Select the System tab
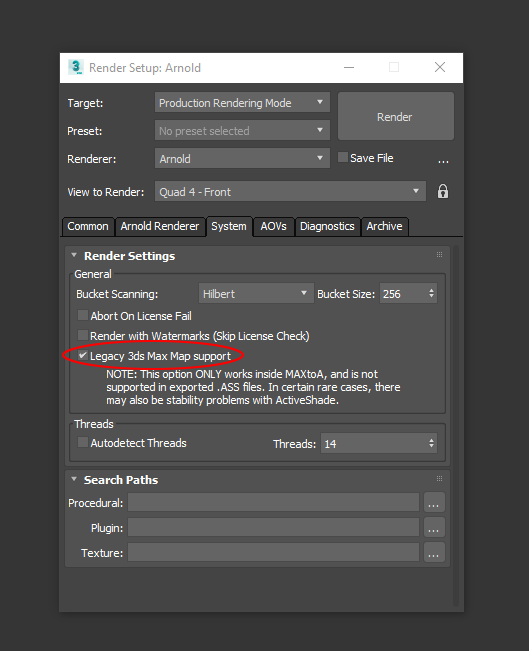The width and height of the screenshot is (529, 651). [229, 226]
